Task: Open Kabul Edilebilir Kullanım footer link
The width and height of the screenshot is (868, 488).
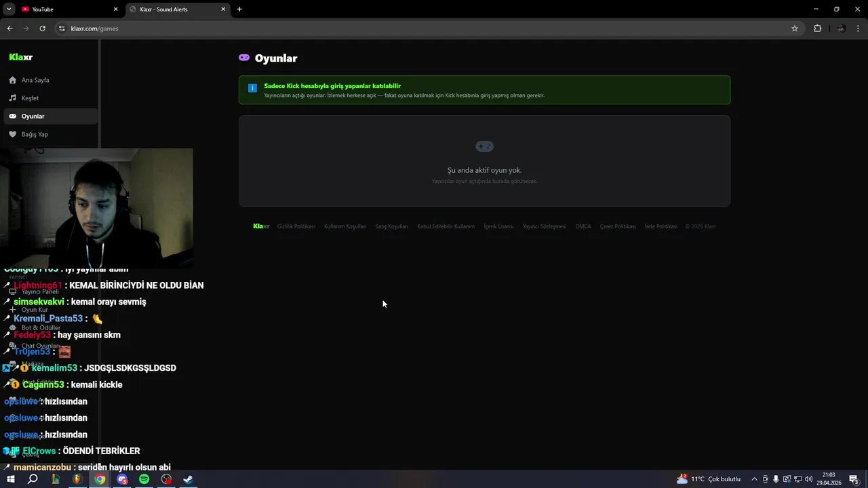Action: pyautogui.click(x=446, y=226)
